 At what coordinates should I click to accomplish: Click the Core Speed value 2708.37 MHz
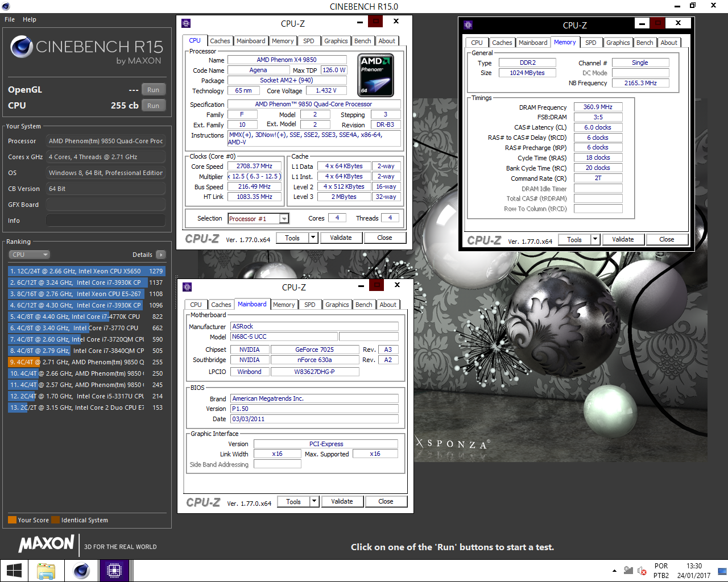[x=254, y=166]
